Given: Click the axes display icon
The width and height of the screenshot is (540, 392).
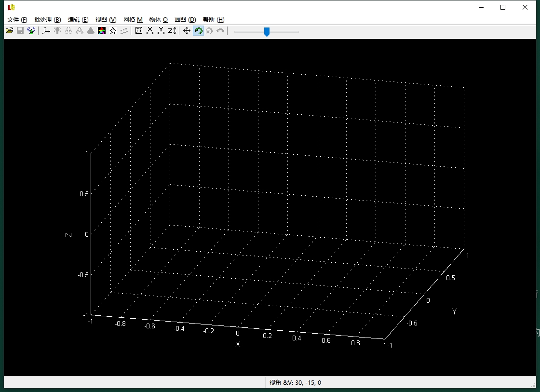Looking at the screenshot, I should tap(46, 31).
